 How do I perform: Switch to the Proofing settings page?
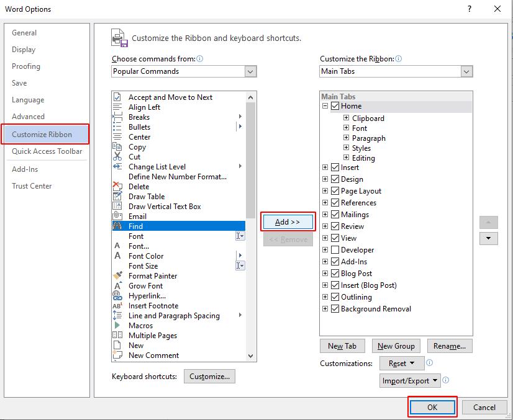pos(26,66)
